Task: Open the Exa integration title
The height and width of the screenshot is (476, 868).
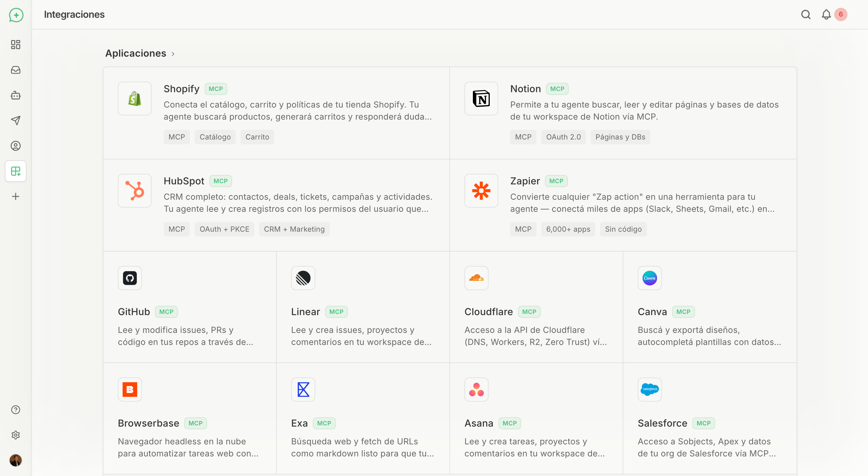Action: tap(299, 424)
